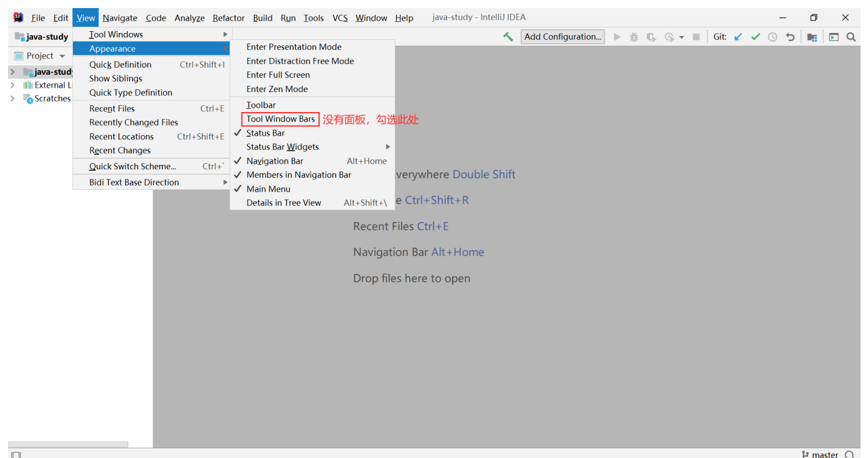This screenshot has width=868, height=458.
Task: Enable Tool Window Bars in Appearance submenu
Action: click(313, 119)
